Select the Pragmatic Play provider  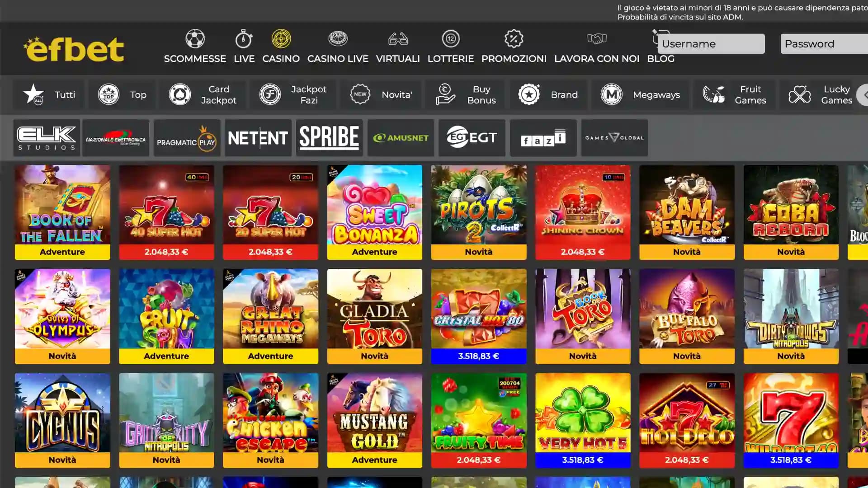[187, 137]
